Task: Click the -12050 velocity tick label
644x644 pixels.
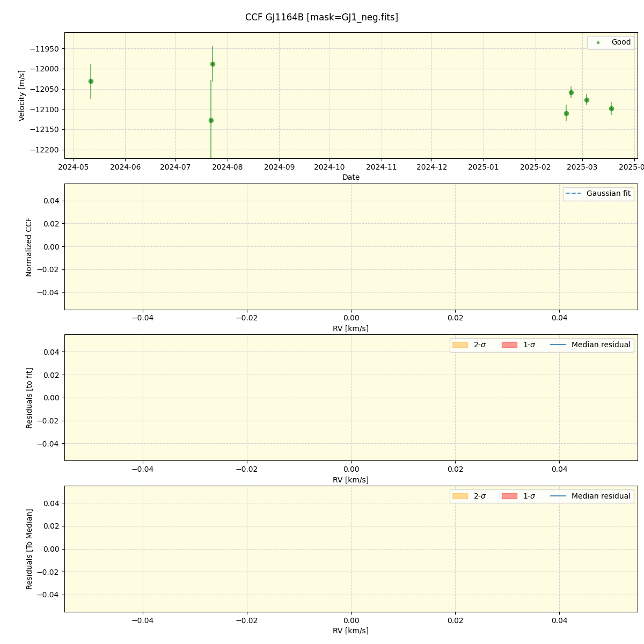Action: (45, 89)
